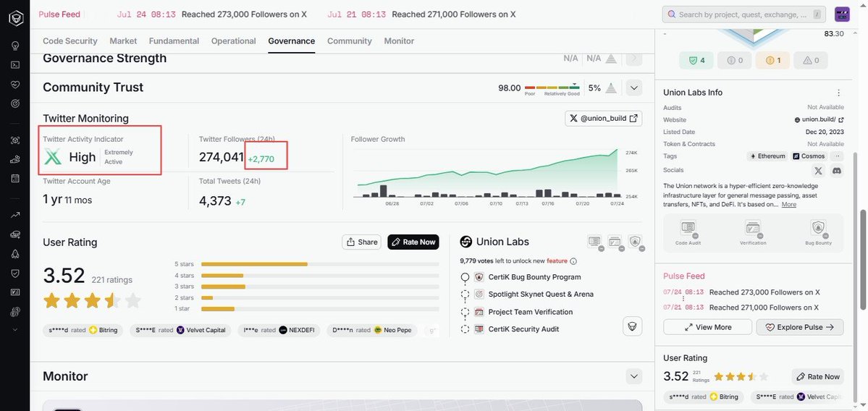Open the user avatar at top right
The width and height of the screenshot is (868, 411).
pyautogui.click(x=842, y=14)
